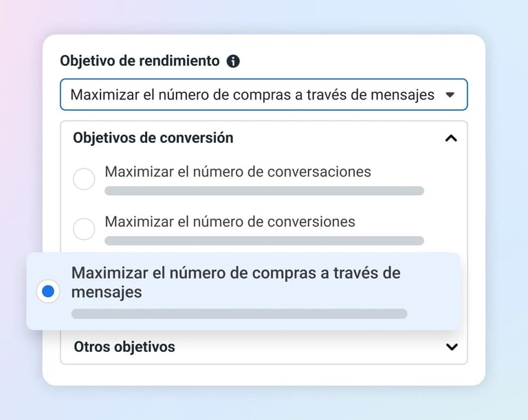Click the selected value text in the dropdown field
Screen dimensions: 528x420
click(252, 95)
